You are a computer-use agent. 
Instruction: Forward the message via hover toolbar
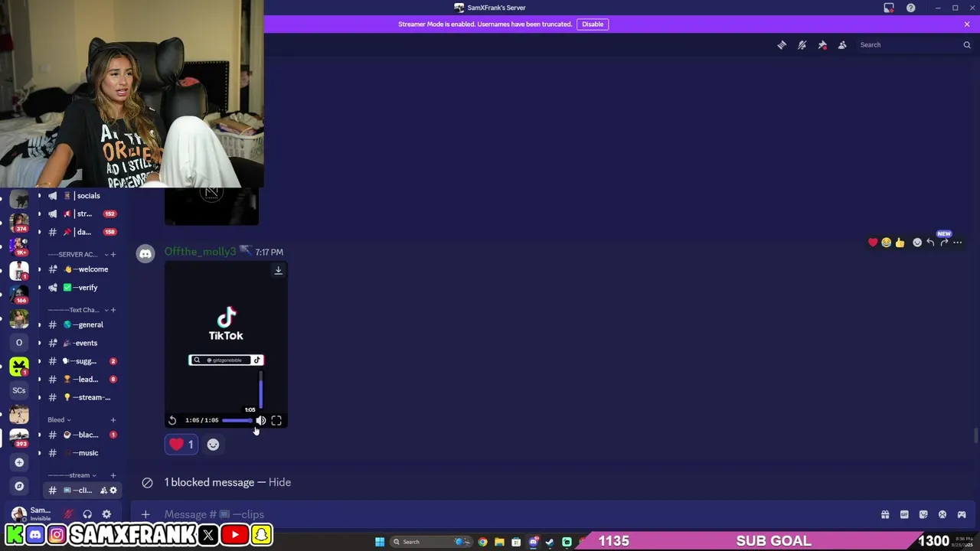(x=944, y=243)
